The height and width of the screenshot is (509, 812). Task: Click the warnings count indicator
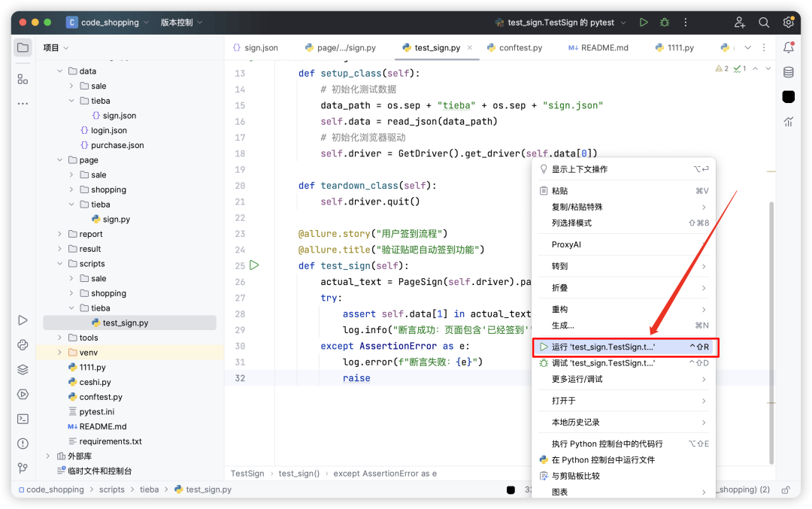(722, 68)
